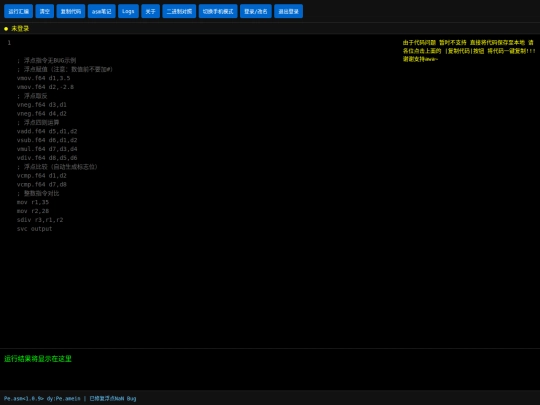Viewport: 540px width, 405px height.
Task: Click the 运行结果将显示在这里 output area
Action: point(38,359)
